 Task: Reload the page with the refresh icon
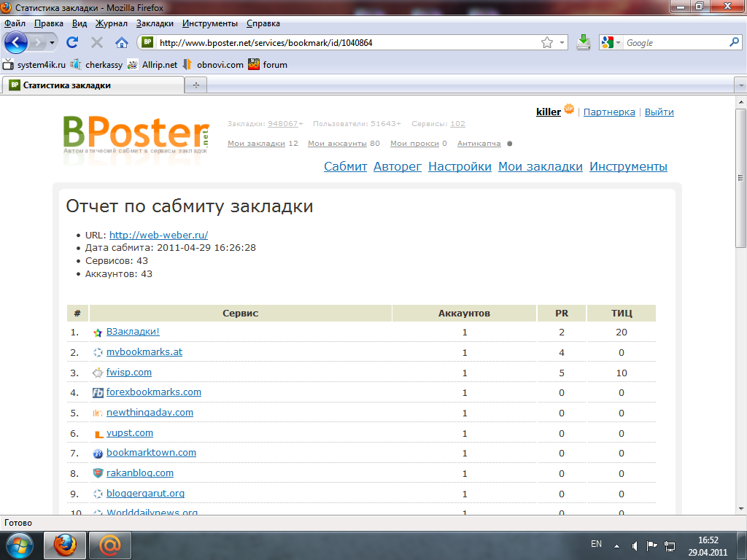[72, 43]
